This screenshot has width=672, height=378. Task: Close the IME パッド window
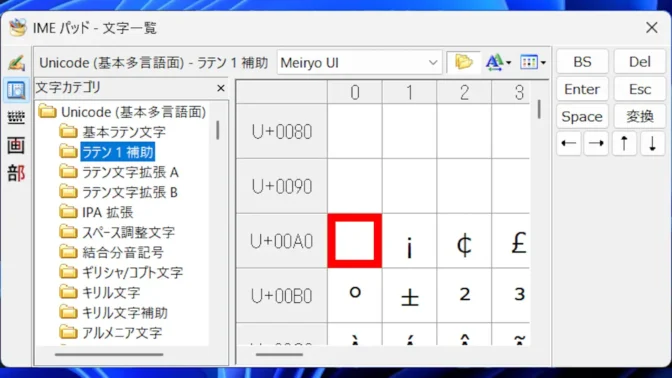(652, 27)
